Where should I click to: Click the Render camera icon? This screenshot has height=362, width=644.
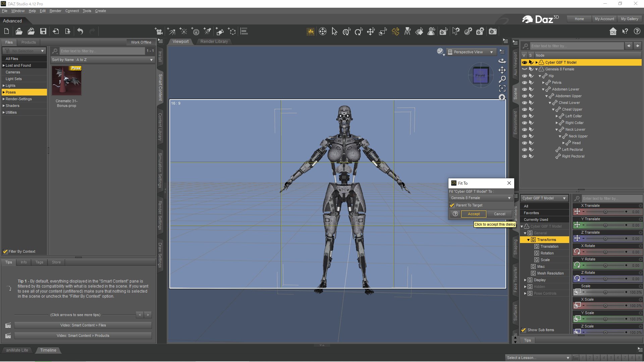coord(492,32)
